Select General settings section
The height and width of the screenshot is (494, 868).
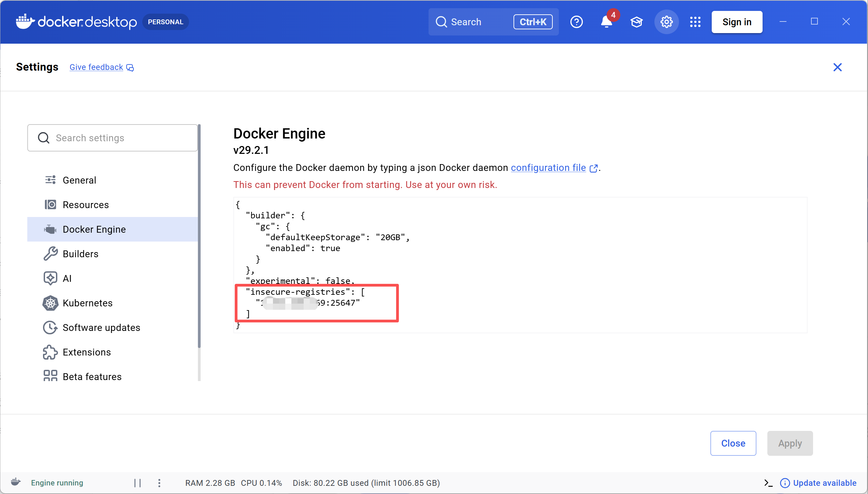point(79,180)
